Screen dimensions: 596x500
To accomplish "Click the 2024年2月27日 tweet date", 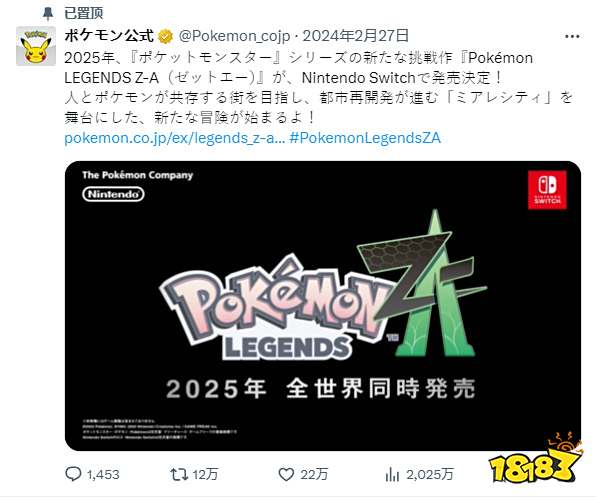I will [356, 37].
